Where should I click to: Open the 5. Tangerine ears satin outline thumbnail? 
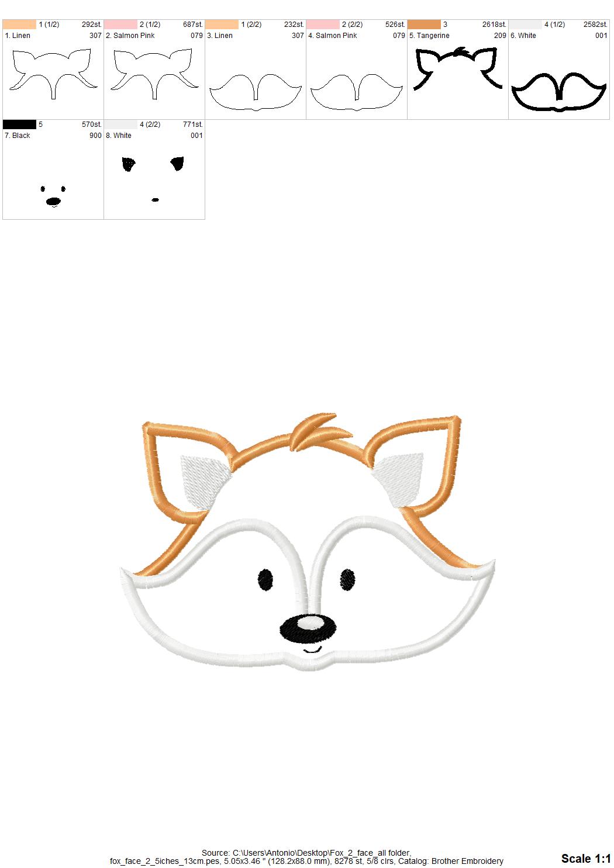(x=458, y=68)
